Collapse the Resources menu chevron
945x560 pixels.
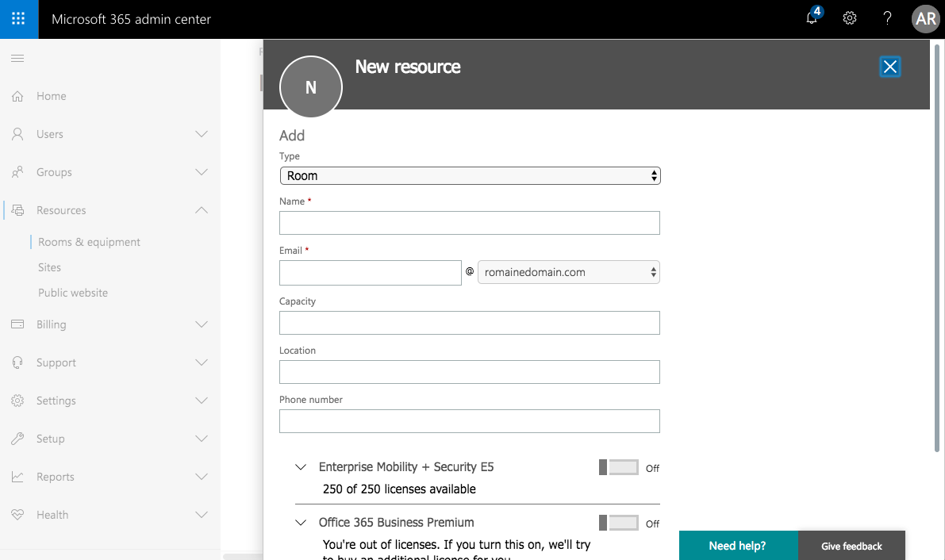[x=202, y=209]
